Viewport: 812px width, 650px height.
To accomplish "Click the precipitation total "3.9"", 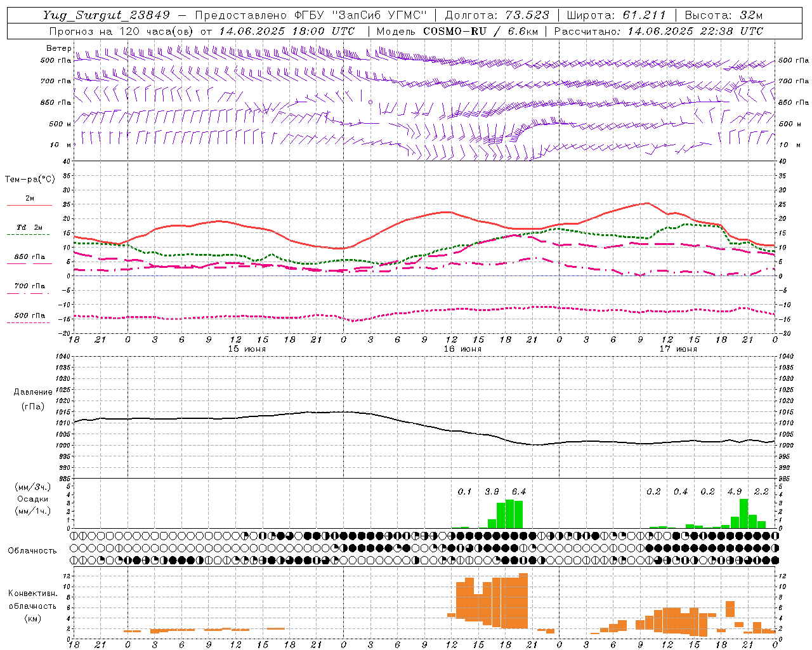I will pos(492,491).
